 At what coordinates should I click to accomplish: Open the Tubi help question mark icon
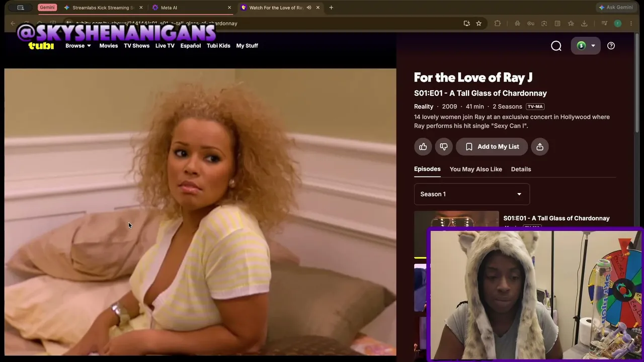[611, 46]
